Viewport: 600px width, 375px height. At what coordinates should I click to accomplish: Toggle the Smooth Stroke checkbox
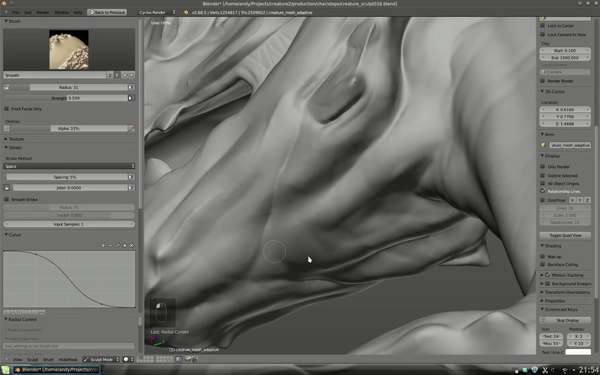coord(7,199)
